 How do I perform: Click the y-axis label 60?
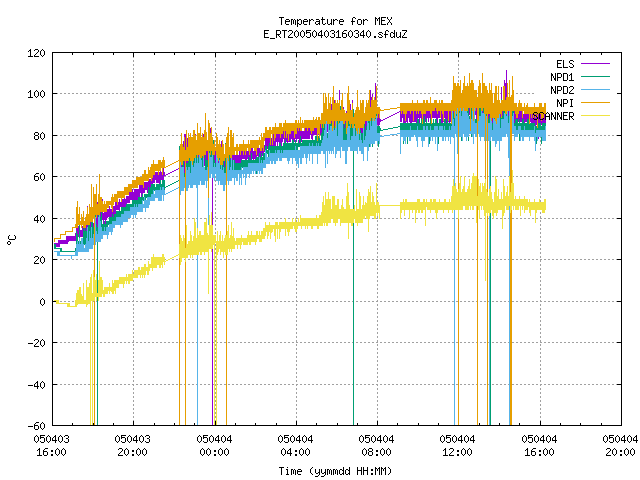39,177
